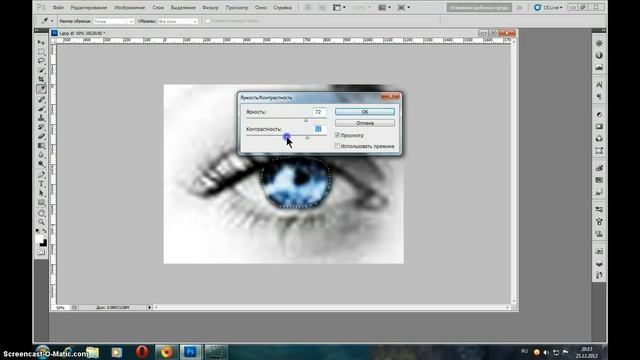The image size is (640, 360).
Task: Click the volume icon in system tray
Action: [x=546, y=352]
